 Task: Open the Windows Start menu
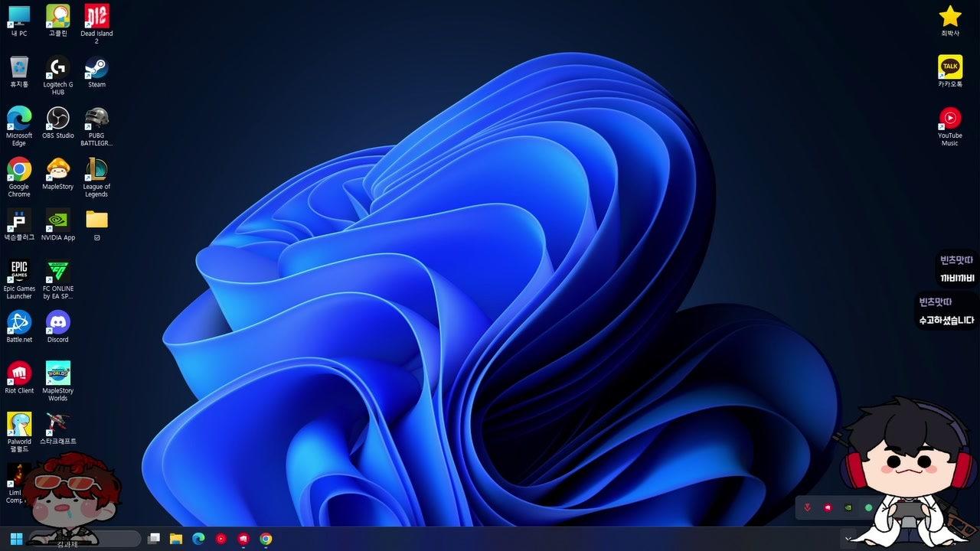point(16,539)
